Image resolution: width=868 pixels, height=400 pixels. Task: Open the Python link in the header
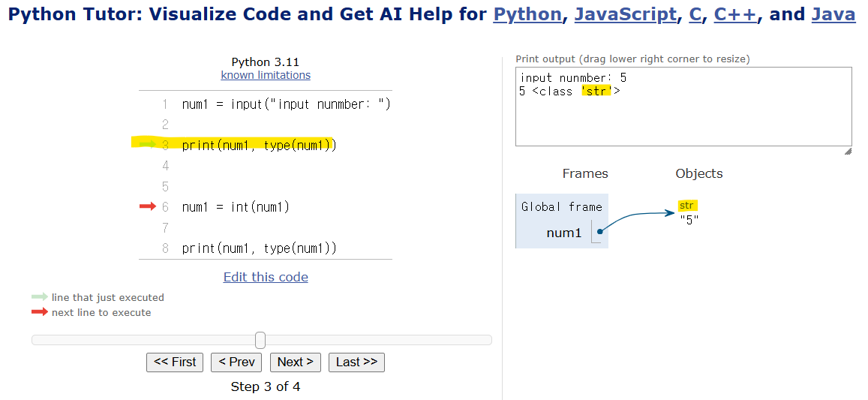pos(527,14)
